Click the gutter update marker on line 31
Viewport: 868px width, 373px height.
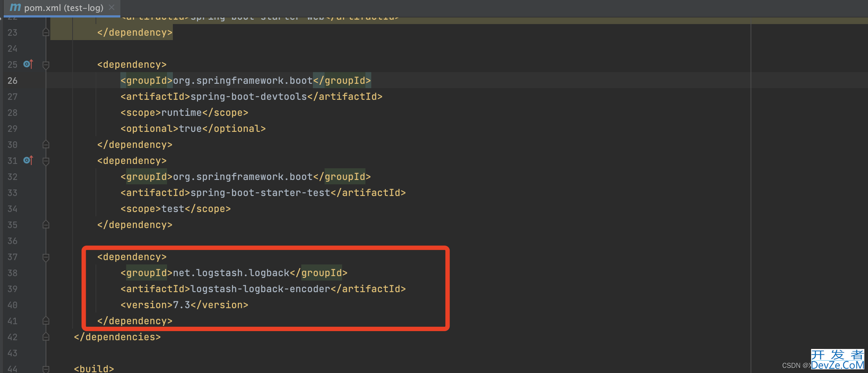(28, 160)
